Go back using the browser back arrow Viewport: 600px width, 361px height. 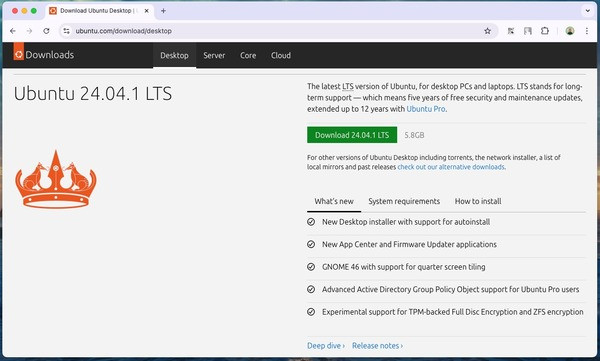click(13, 31)
